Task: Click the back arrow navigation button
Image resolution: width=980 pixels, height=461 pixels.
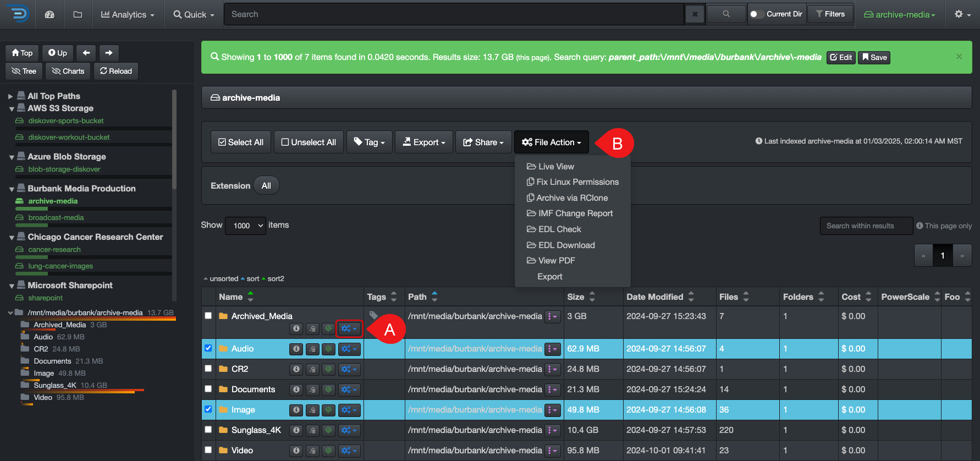Action: [86, 53]
